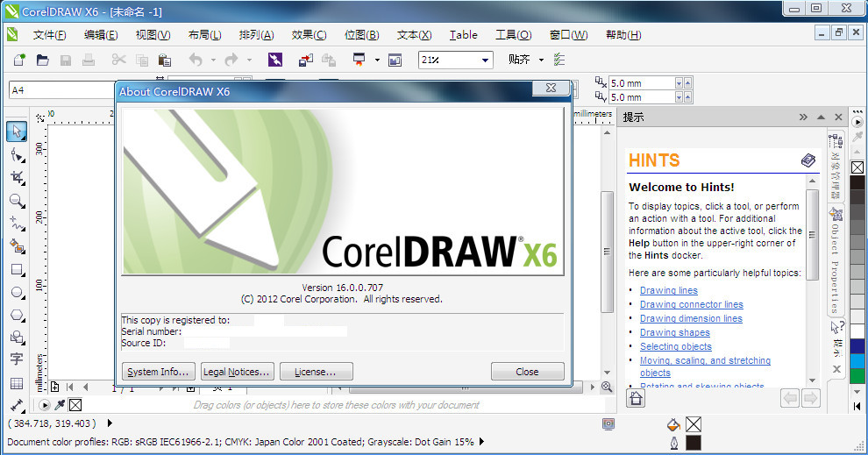Screen dimensions: 868x455
Task: Click the Open folder icon in the toolbar
Action: point(42,60)
